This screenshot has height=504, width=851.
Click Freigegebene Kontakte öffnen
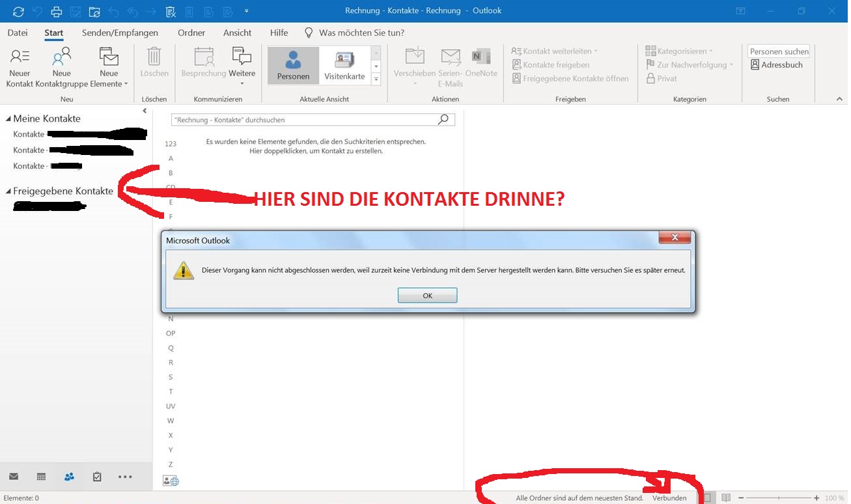(x=570, y=78)
